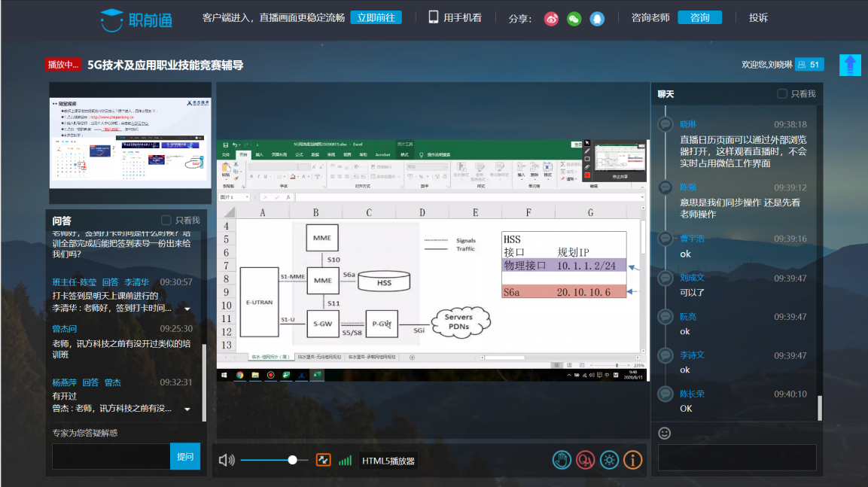Click the green WeChat share icon
868x487 pixels.
click(574, 19)
